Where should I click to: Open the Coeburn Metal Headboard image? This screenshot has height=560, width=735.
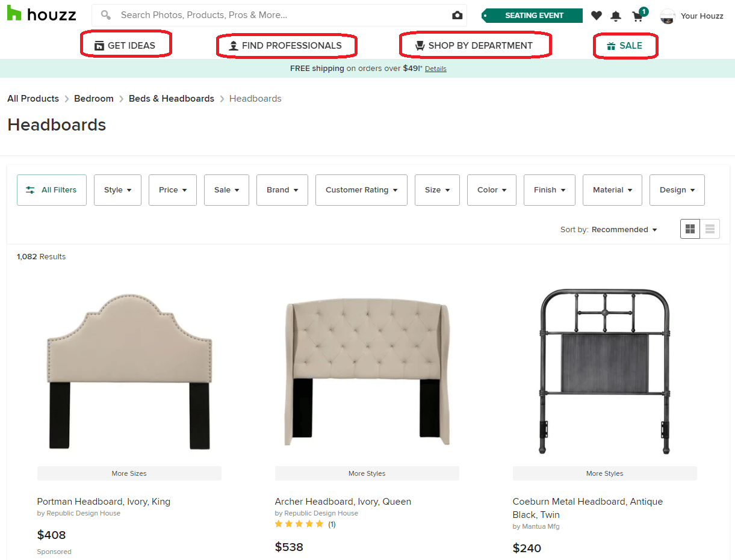tap(605, 371)
